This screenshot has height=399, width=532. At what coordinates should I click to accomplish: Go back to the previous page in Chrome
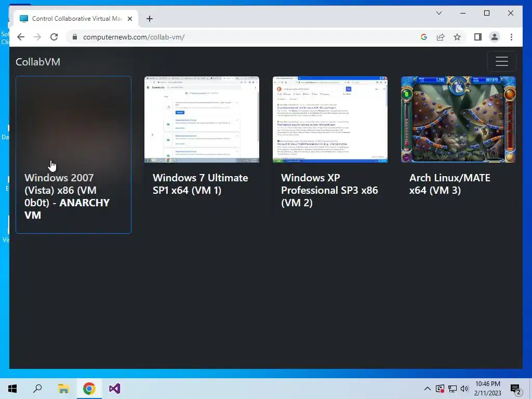(x=21, y=37)
